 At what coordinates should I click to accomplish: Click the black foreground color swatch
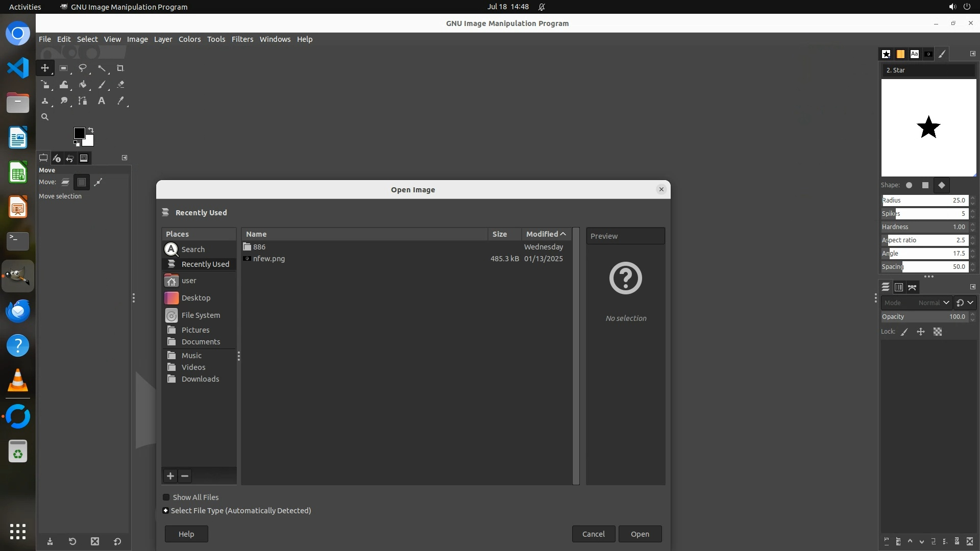click(x=79, y=133)
